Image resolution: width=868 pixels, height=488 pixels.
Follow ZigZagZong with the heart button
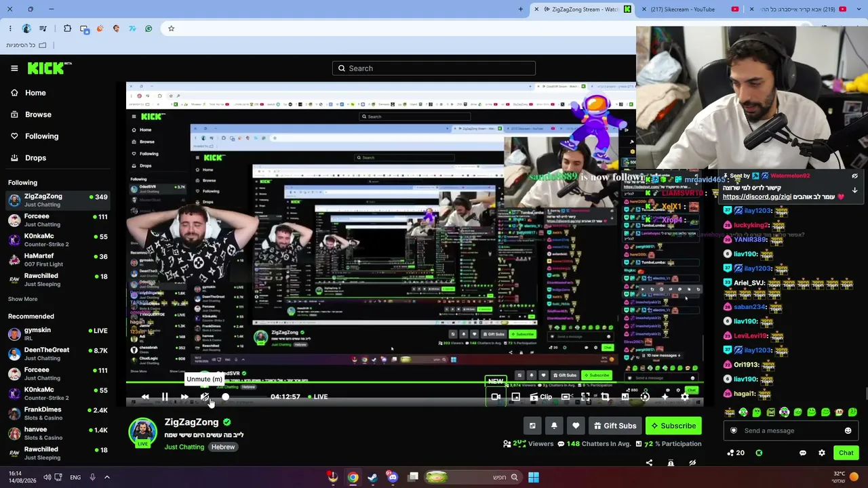pyautogui.click(x=576, y=426)
